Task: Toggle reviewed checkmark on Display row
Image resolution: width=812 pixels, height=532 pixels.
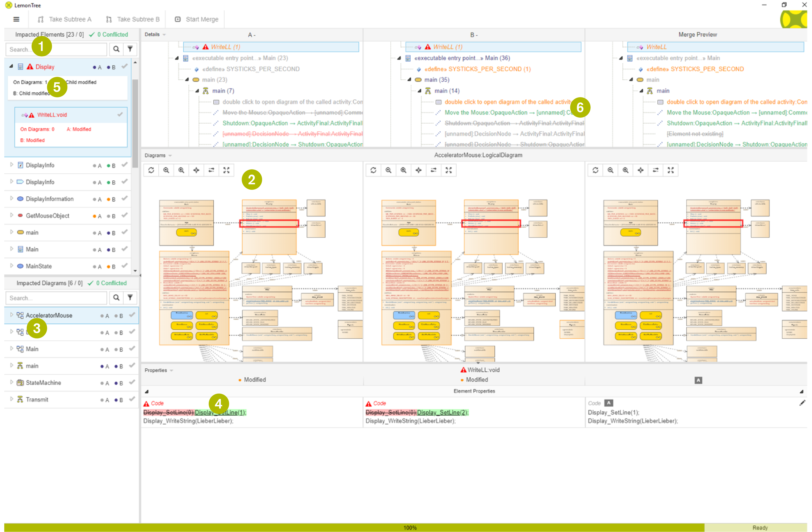Action: click(125, 66)
